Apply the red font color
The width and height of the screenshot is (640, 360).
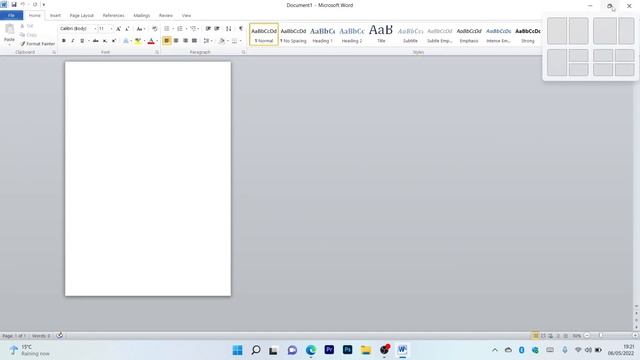(x=151, y=41)
